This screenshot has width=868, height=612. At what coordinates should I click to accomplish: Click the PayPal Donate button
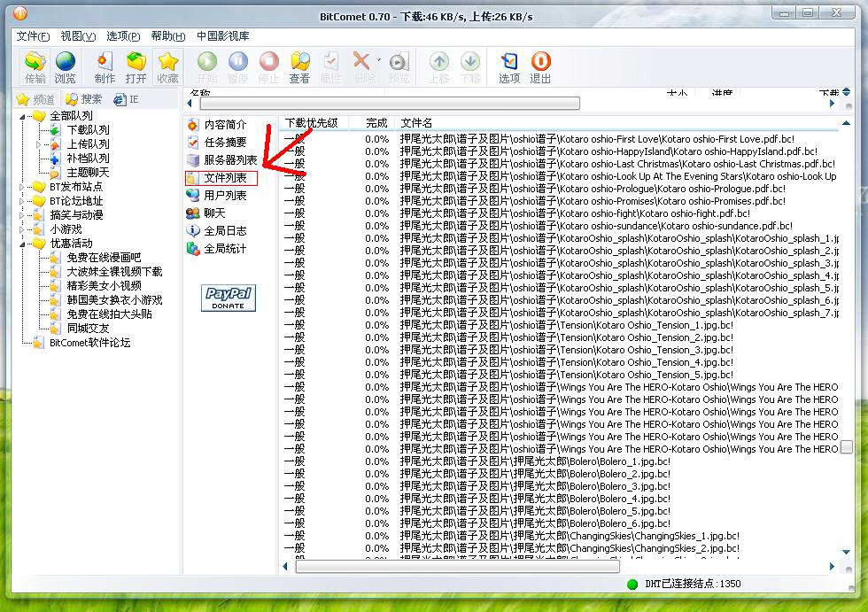click(229, 298)
